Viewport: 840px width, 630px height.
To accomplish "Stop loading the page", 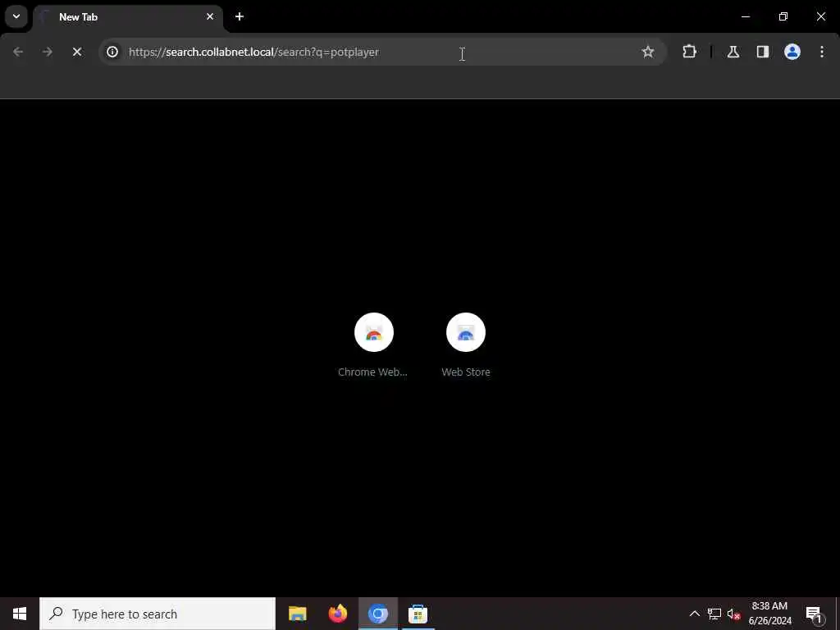I will tap(77, 52).
